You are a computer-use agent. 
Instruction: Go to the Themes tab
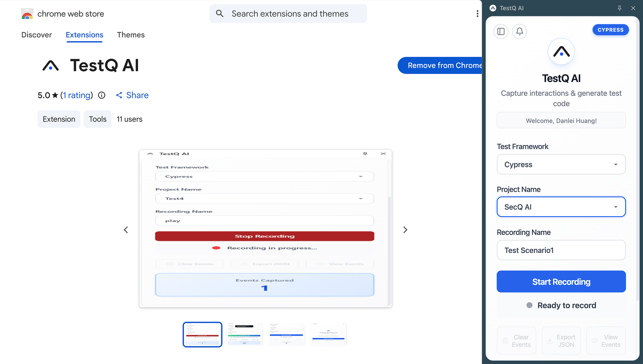point(131,35)
